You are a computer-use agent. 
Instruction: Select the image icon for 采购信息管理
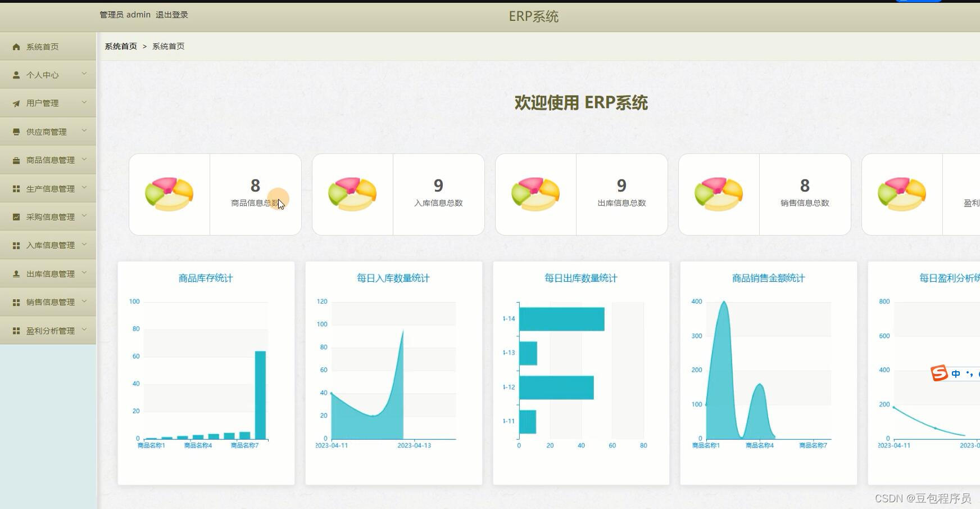[x=16, y=217]
